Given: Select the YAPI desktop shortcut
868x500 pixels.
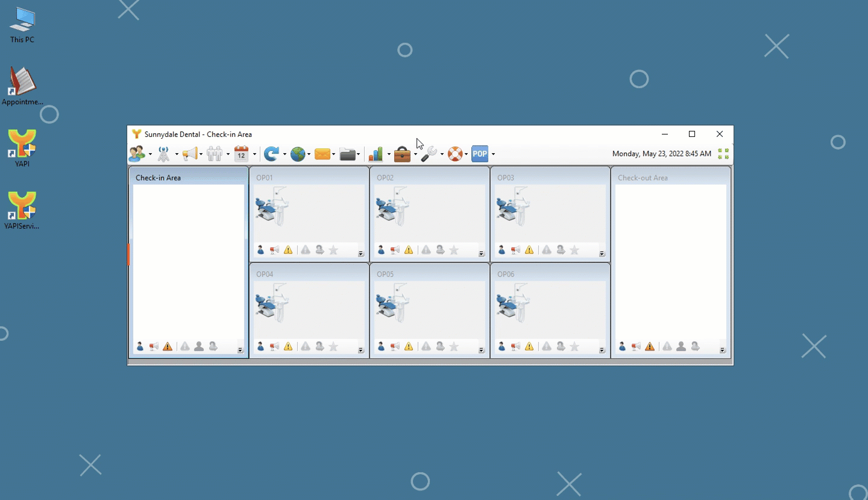Looking at the screenshot, I should tap(22, 148).
